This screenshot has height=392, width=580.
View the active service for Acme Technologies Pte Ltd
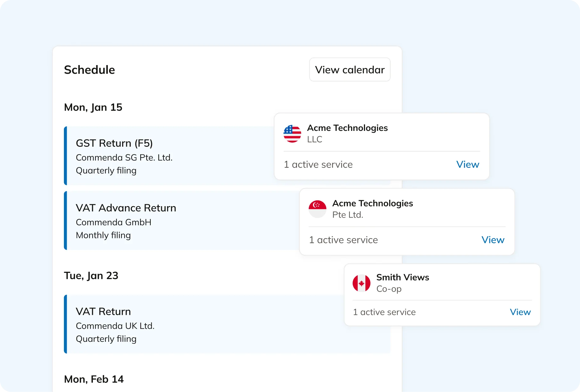493,240
